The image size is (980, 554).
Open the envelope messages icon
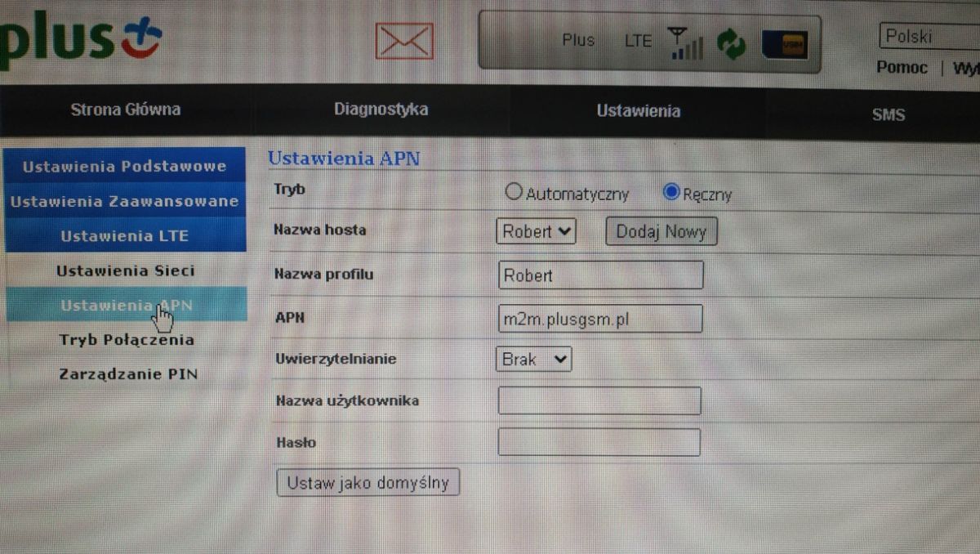tap(404, 40)
